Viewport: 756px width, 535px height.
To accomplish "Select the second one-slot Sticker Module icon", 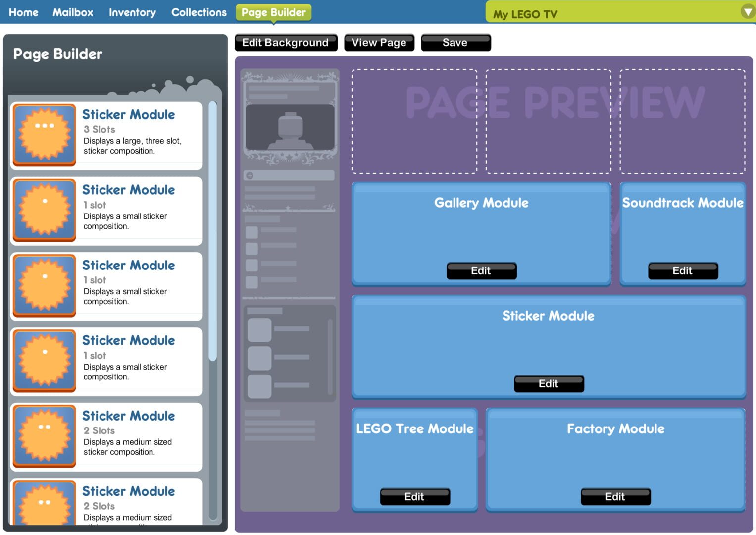I will tap(44, 285).
